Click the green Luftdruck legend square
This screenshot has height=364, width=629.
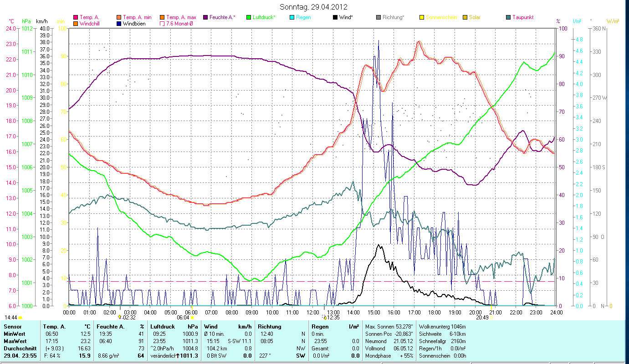click(249, 18)
